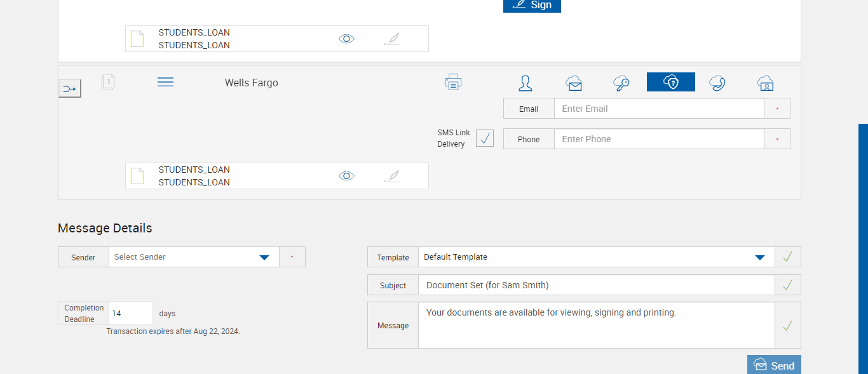This screenshot has width=868, height=374.
Task: Click the cloud phone call authentication icon
Action: coord(717,83)
